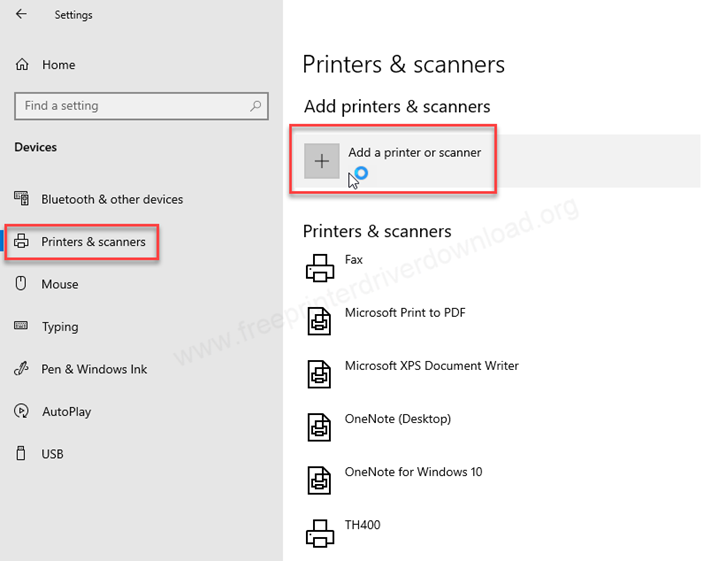Select Printers & scanners in sidebar
Viewport: 719px width, 561px height.
click(x=93, y=242)
